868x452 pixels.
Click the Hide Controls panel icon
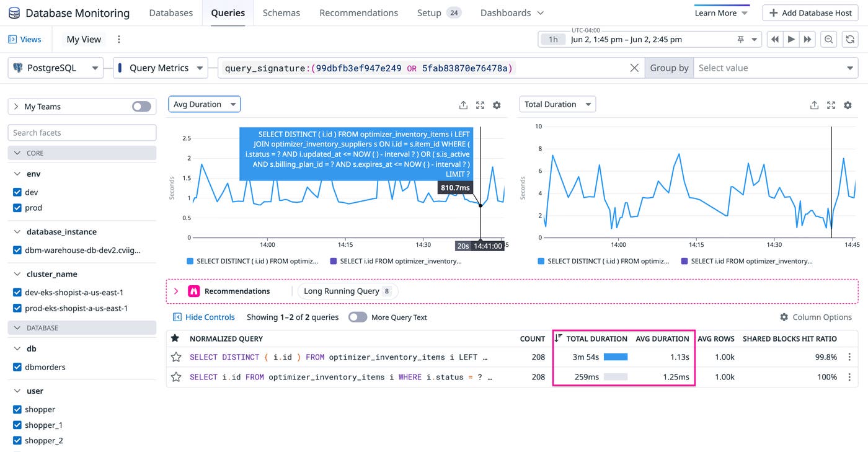click(x=177, y=317)
